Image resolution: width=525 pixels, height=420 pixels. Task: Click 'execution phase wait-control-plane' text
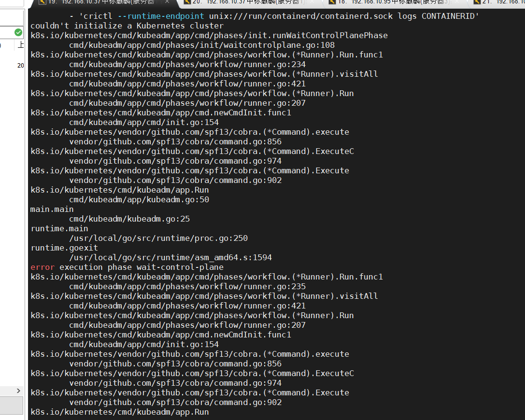click(142, 267)
